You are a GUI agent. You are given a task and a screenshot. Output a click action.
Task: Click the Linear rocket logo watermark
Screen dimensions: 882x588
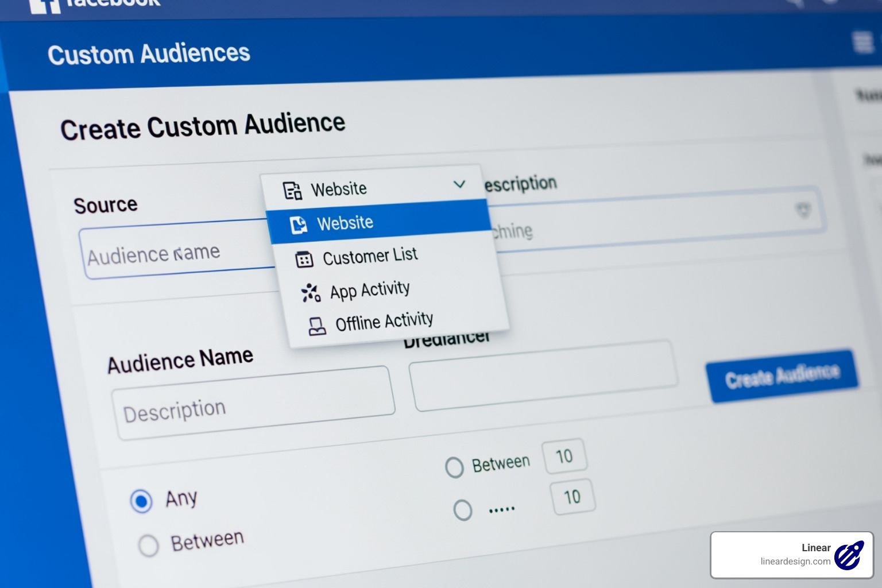pos(848,555)
